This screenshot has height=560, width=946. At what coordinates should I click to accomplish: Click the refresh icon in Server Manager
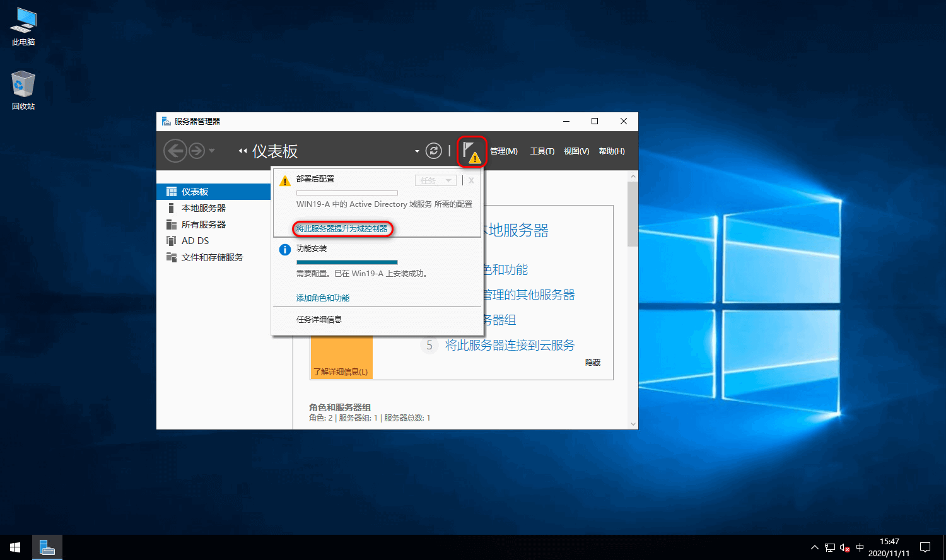pos(433,151)
